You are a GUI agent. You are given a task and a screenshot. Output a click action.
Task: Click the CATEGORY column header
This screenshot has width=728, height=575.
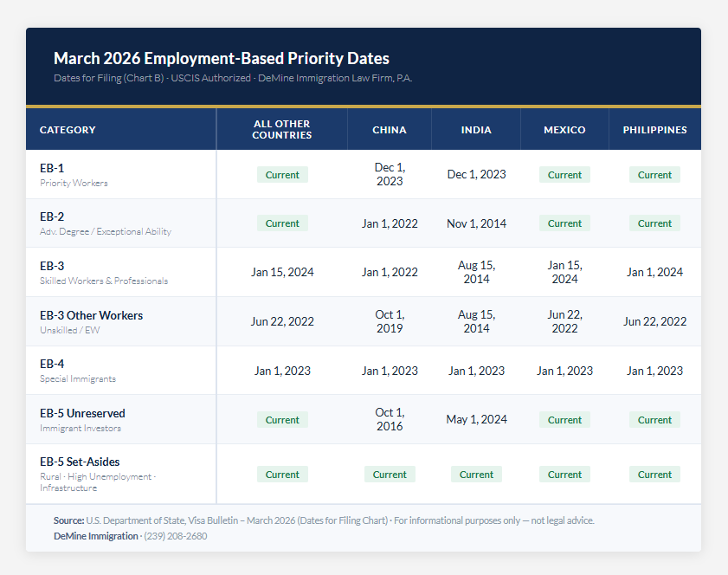pos(68,130)
